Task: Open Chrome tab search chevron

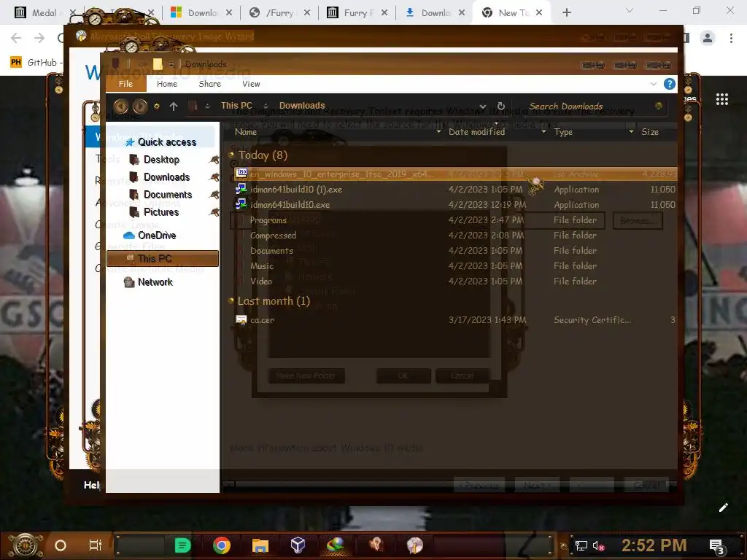Action: [x=630, y=10]
